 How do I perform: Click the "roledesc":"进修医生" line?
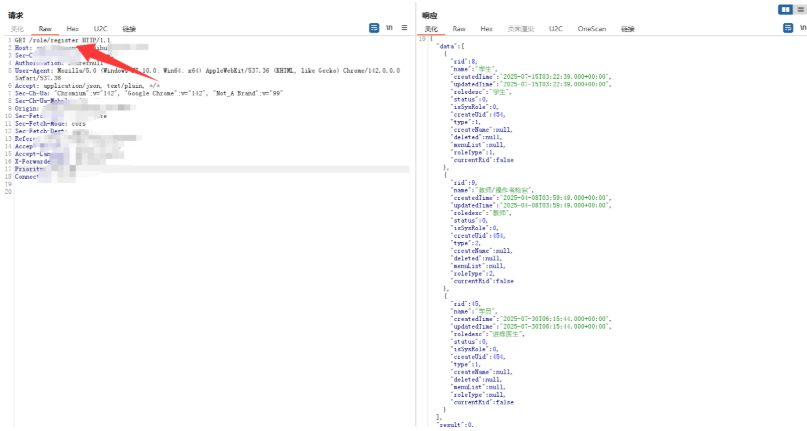point(488,334)
